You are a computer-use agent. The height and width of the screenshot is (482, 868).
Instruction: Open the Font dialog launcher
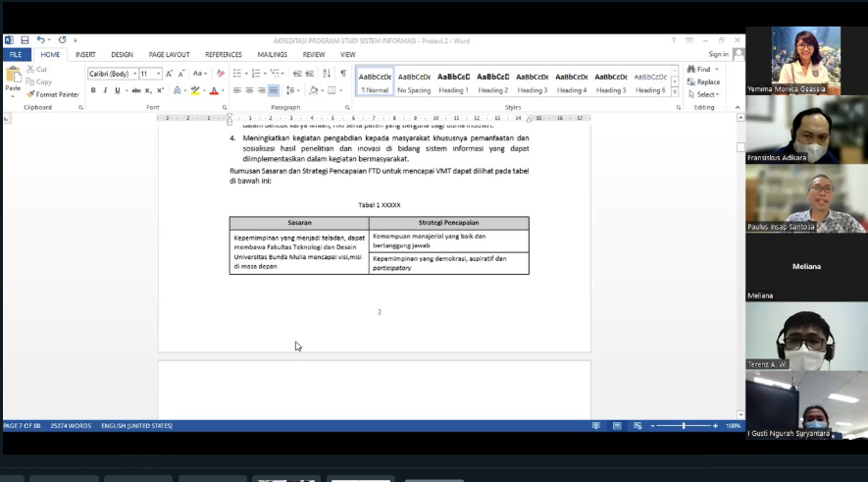pos(225,107)
